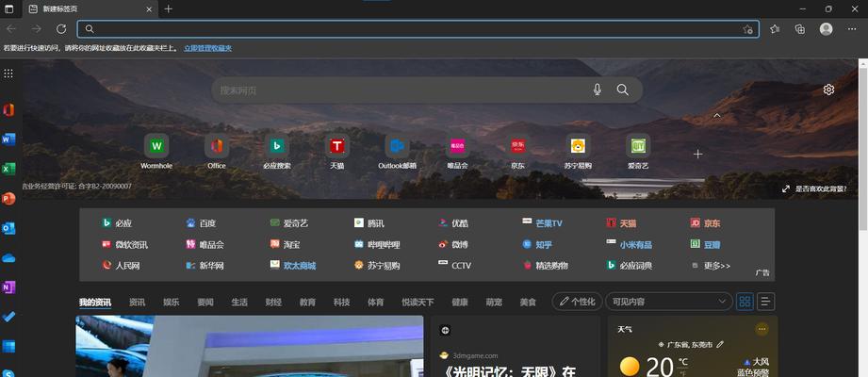Click the 是否喜欢此背景? prompt
The image size is (868, 377).
[814, 188]
